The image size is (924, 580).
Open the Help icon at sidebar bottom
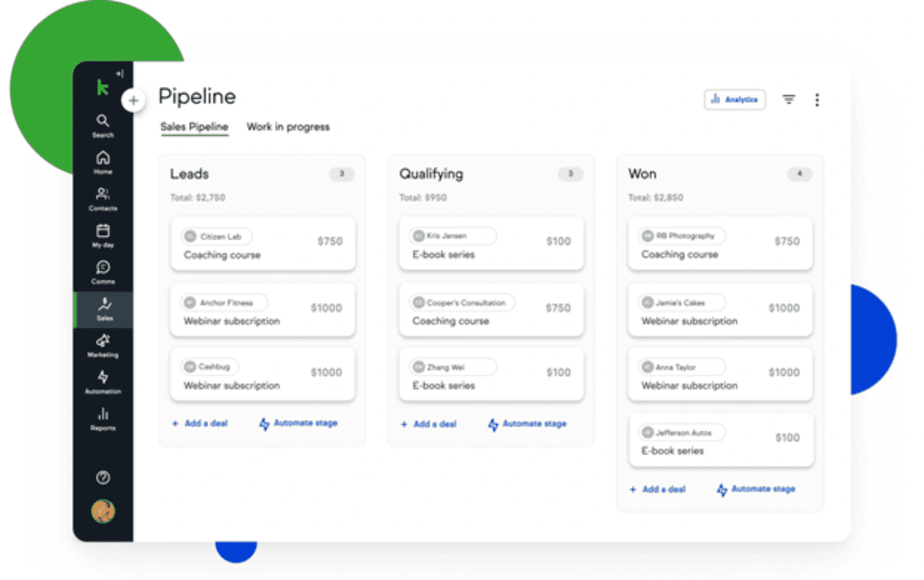pyautogui.click(x=103, y=477)
